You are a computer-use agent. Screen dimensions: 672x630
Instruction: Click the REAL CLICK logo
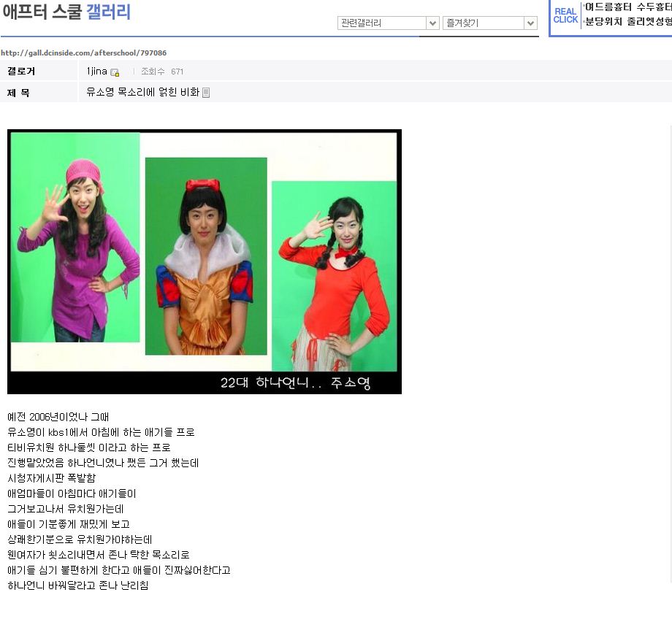[x=565, y=16]
